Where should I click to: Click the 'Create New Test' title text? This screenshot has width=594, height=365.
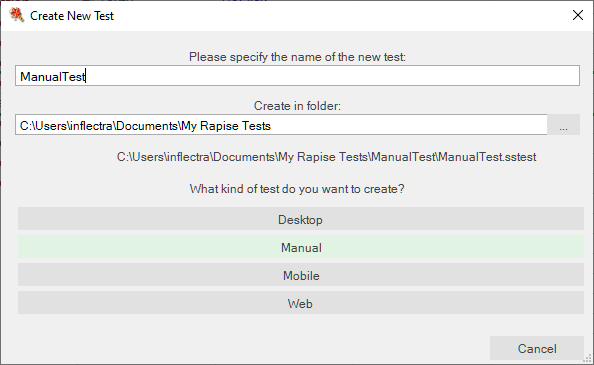point(72,16)
